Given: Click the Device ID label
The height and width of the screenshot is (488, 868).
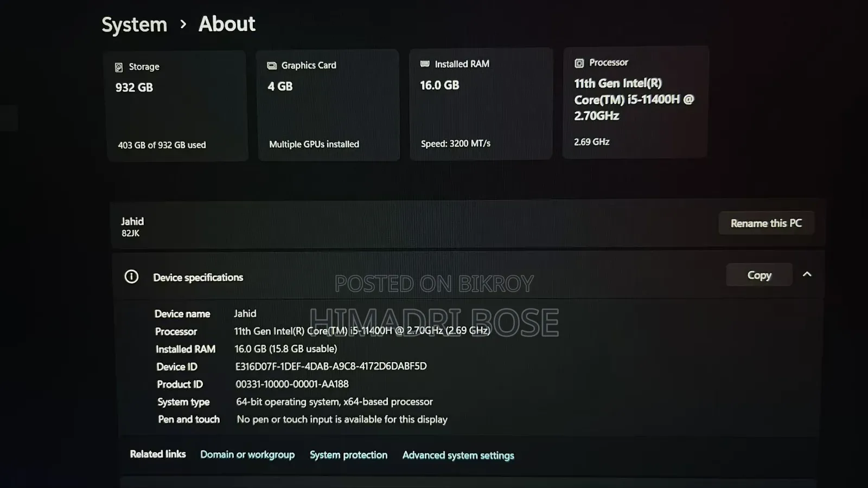Looking at the screenshot, I should 177,367.
